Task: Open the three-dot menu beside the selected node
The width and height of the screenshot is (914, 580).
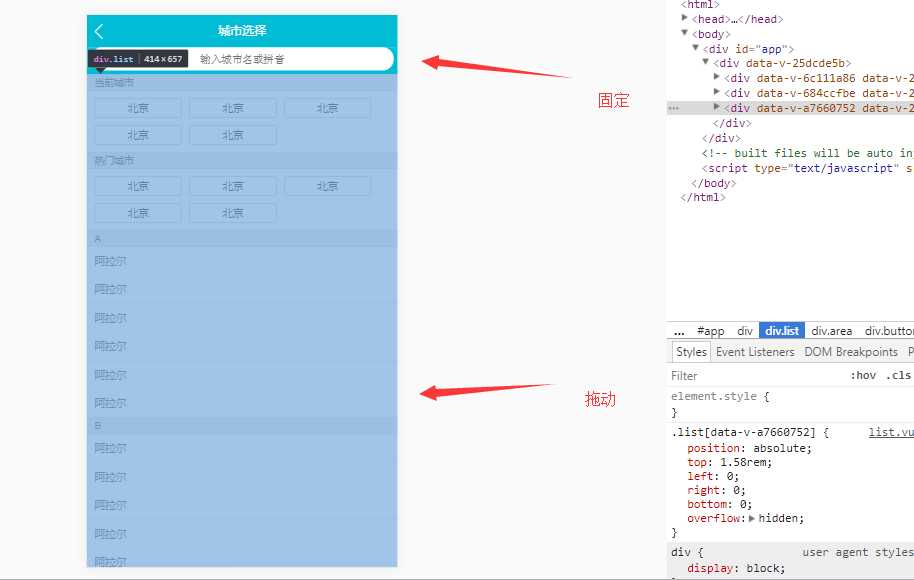Action: 674,108
